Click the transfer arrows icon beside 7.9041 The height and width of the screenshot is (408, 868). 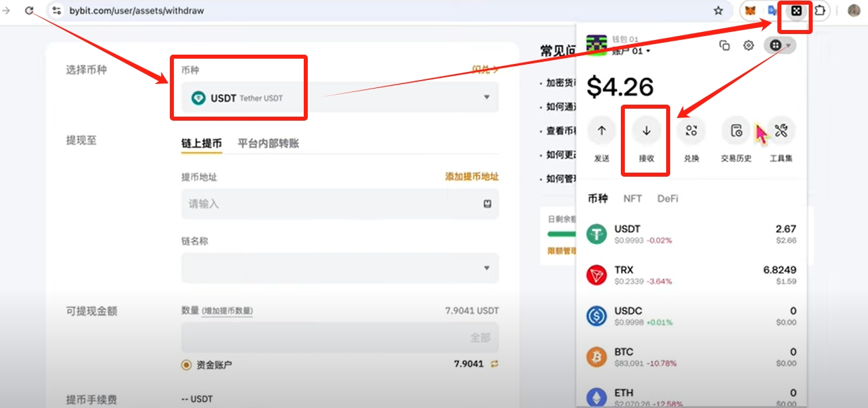tap(494, 364)
